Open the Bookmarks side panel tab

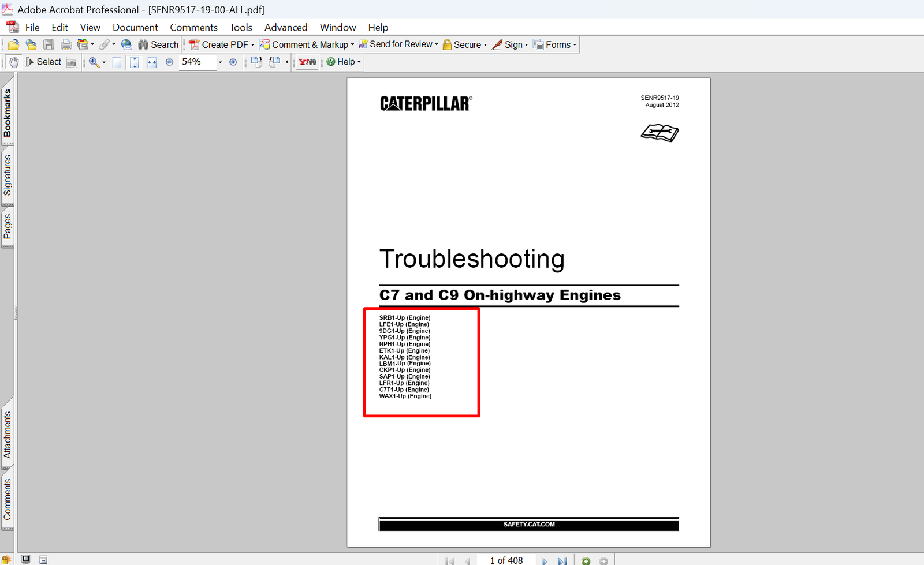(x=8, y=113)
